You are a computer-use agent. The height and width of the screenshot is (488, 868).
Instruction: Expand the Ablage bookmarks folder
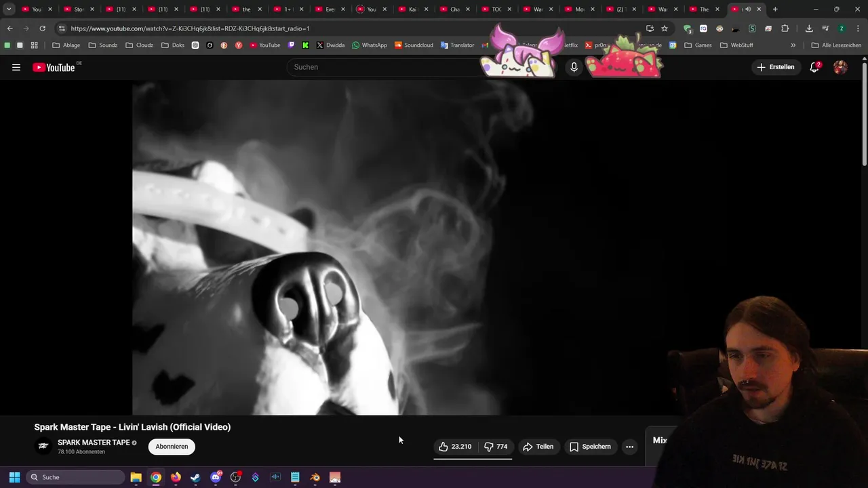tap(66, 45)
